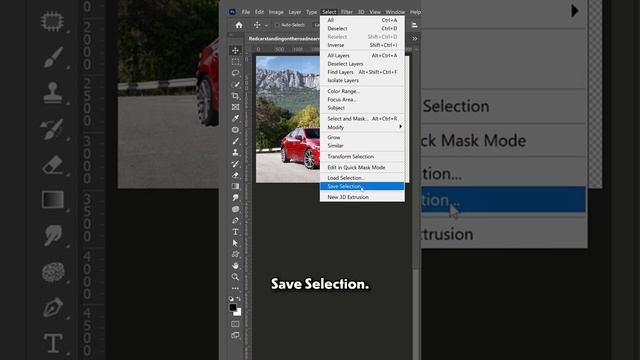Select the Custom Shape tool

(236, 254)
